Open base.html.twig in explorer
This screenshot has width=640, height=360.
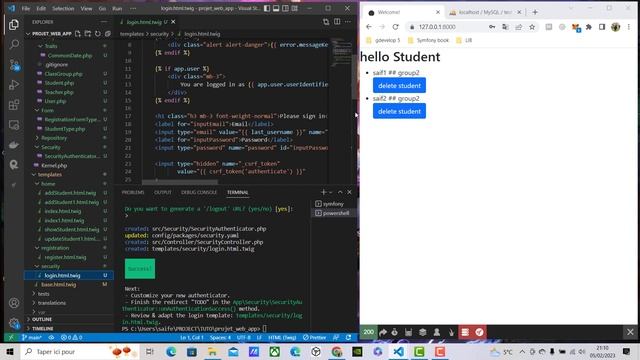[x=59, y=284]
